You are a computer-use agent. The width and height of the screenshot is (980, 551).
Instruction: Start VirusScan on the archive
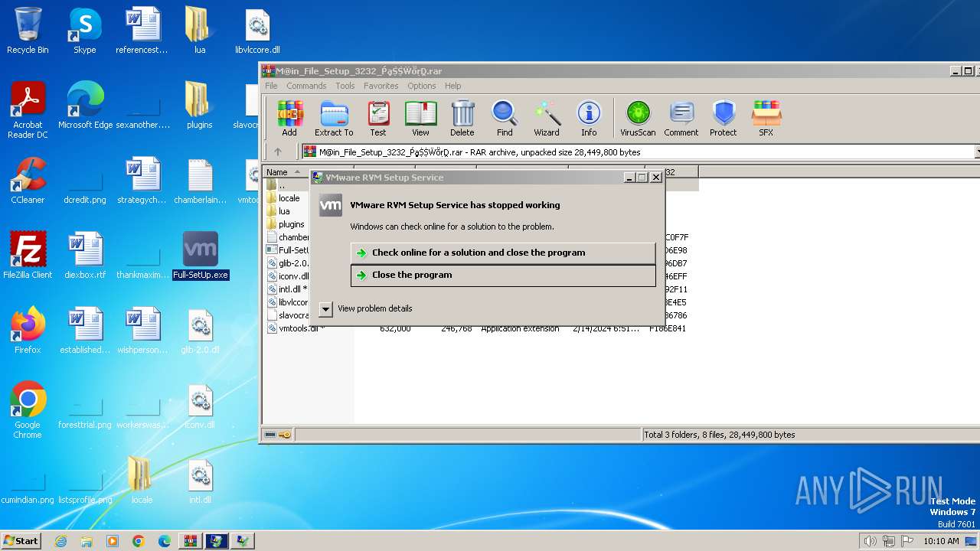click(x=638, y=119)
